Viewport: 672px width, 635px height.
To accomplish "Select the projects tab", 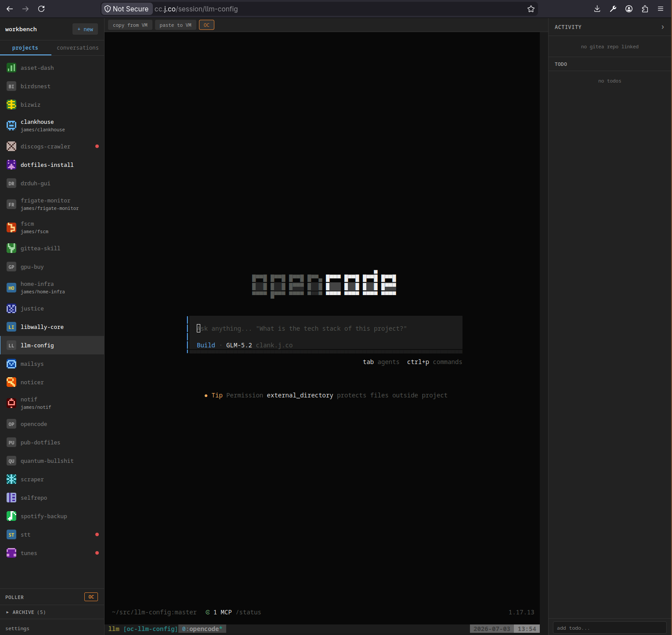I will coord(25,47).
